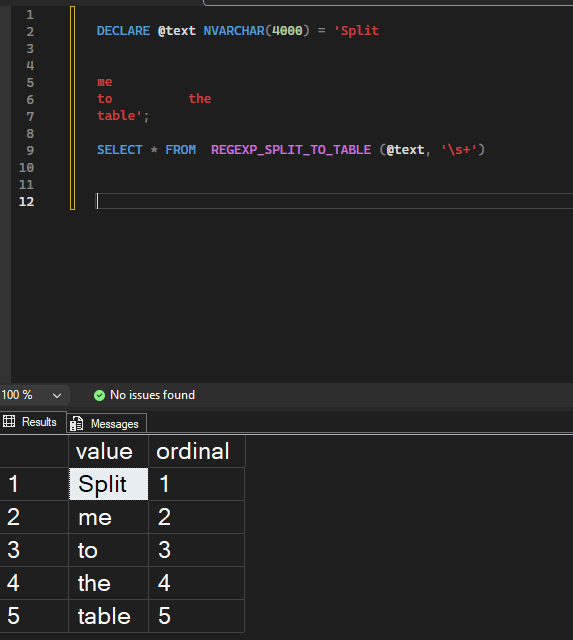
Task: Click NVARCHAR(4000) type in the editor
Action: 256,31
